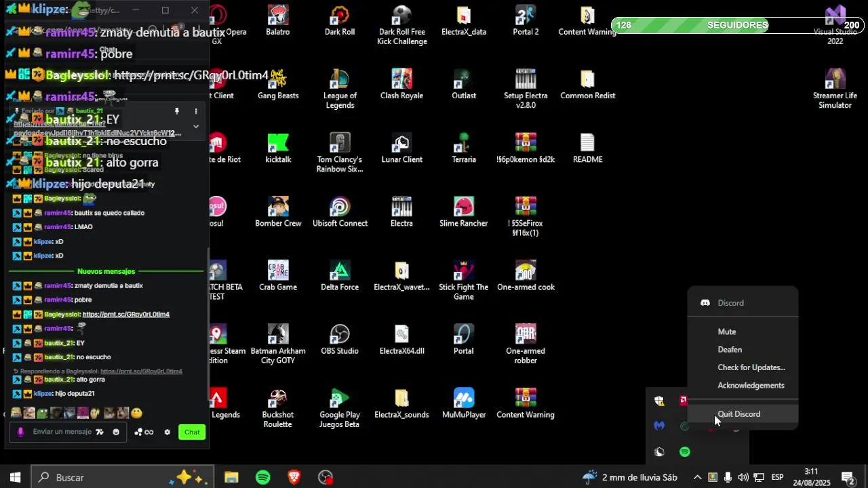The width and height of the screenshot is (868, 488).
Task: Open Brave browser from the taskbar
Action: (294, 477)
